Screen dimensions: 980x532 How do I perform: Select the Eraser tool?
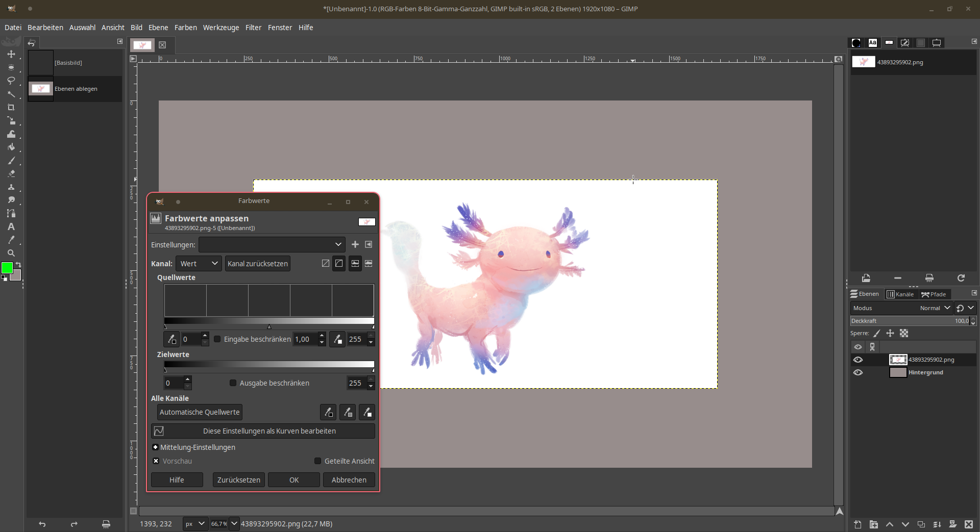pyautogui.click(x=11, y=174)
